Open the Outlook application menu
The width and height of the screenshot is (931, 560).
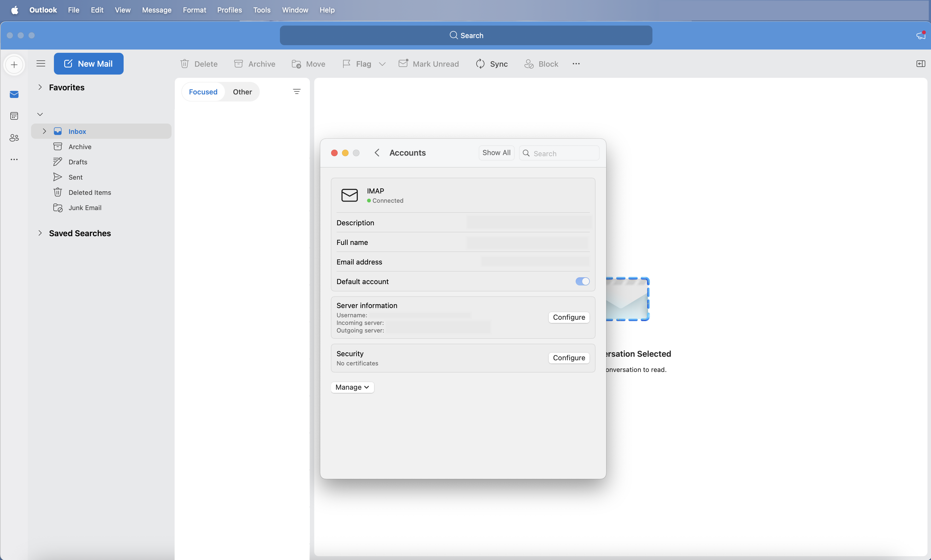[43, 10]
